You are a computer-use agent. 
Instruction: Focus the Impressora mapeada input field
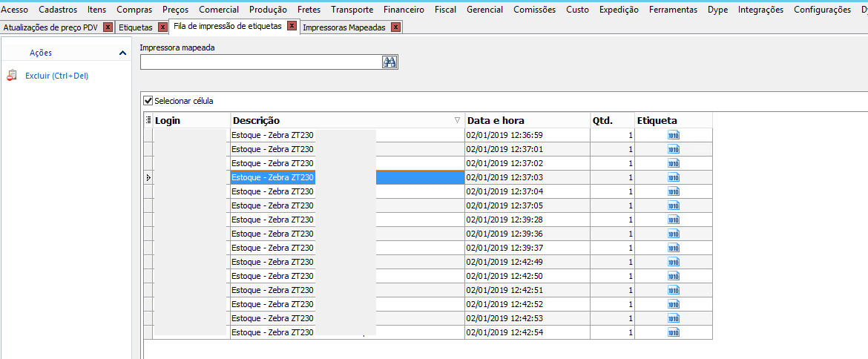pyautogui.click(x=260, y=62)
